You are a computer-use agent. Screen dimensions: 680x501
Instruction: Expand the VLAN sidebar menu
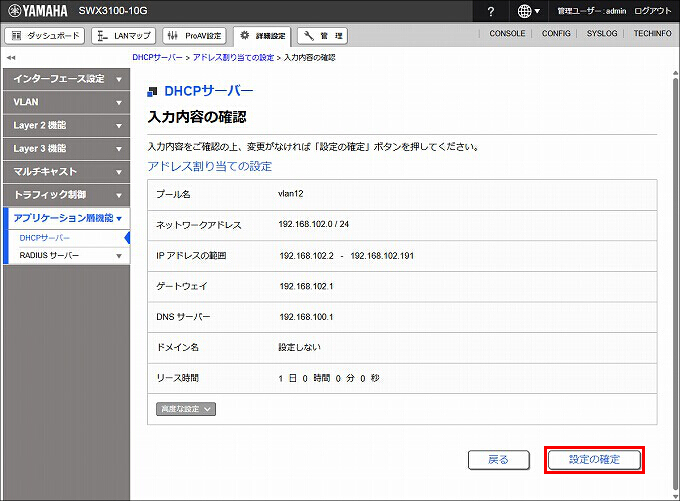pyautogui.click(x=66, y=102)
